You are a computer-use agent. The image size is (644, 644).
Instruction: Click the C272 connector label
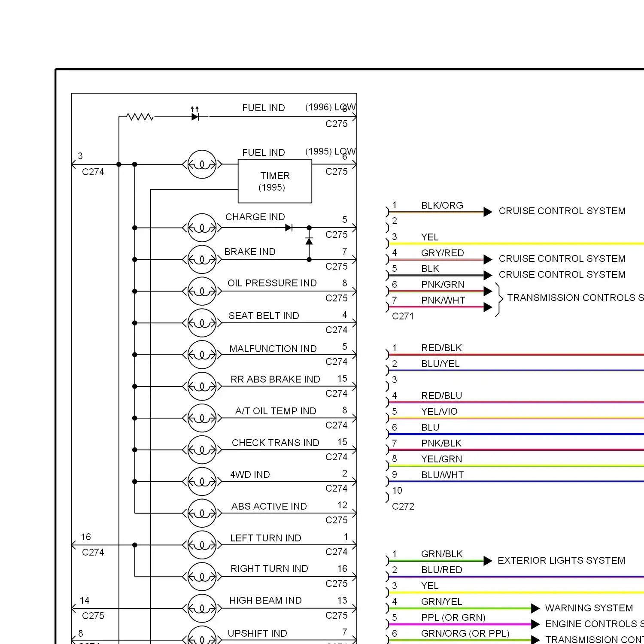[x=403, y=507]
